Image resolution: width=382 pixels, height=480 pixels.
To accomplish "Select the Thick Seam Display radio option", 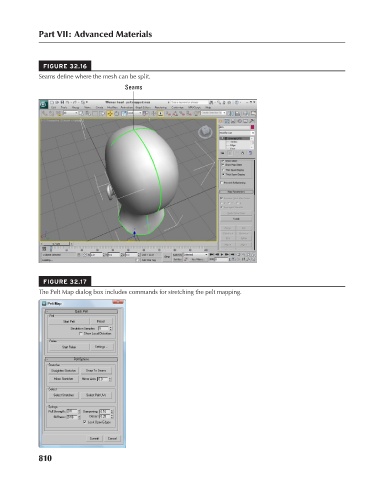I will 223,174.
